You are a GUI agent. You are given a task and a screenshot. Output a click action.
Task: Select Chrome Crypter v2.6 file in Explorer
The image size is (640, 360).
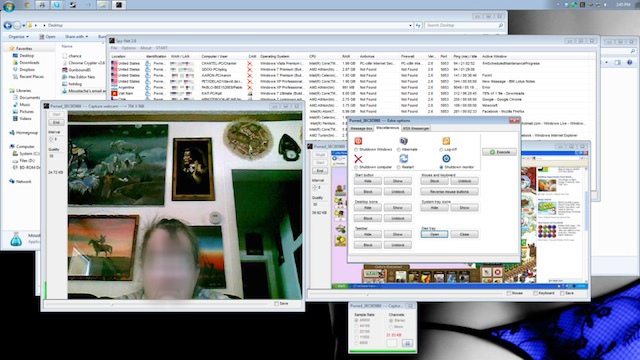[84, 63]
